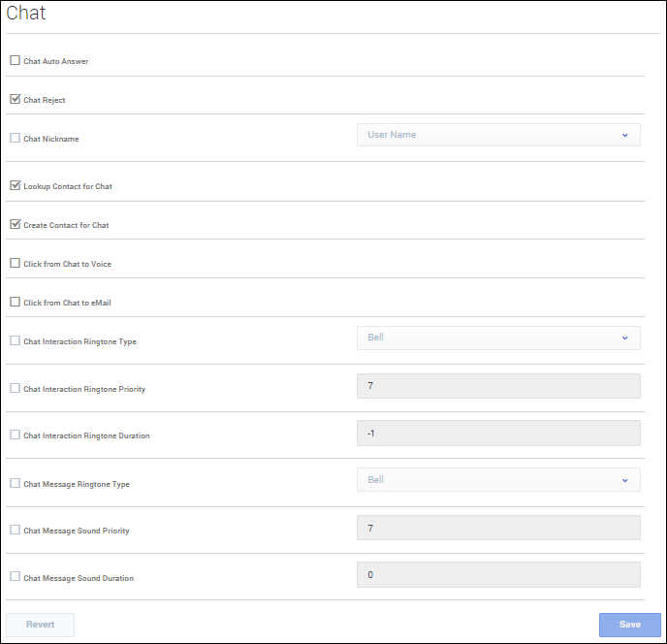The height and width of the screenshot is (644, 667).
Task: Expand the Chat Interaction Ringtone Type dropdown
Action: 498,338
